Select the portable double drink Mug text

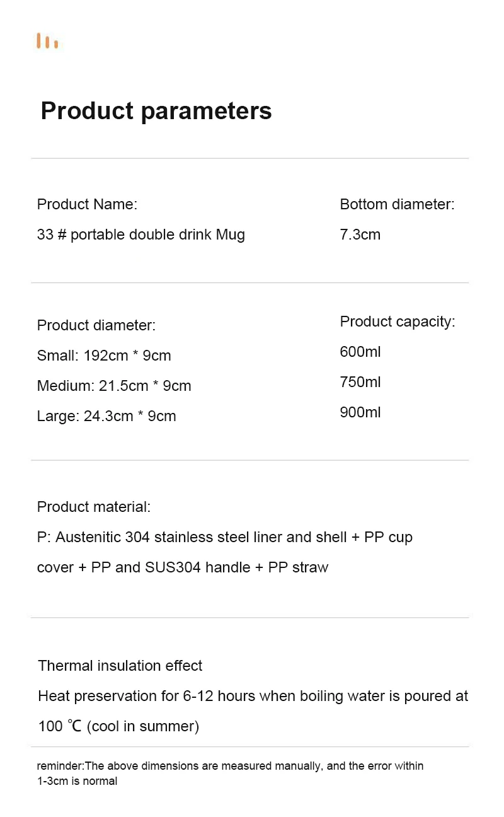(x=141, y=235)
